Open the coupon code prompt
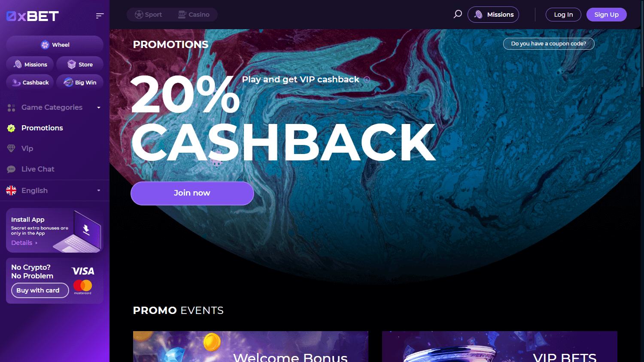The height and width of the screenshot is (362, 644). click(x=549, y=44)
